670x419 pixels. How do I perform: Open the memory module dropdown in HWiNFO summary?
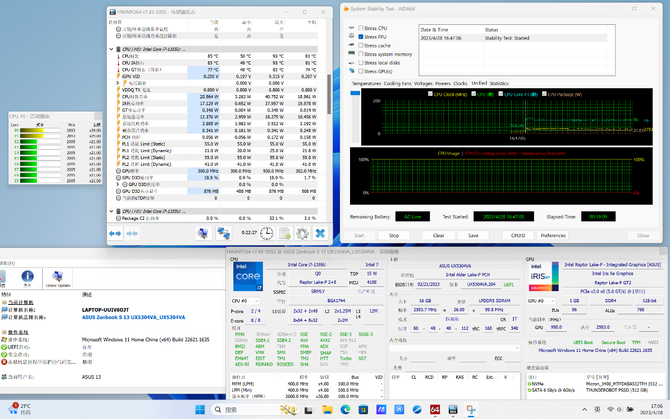coord(455,348)
